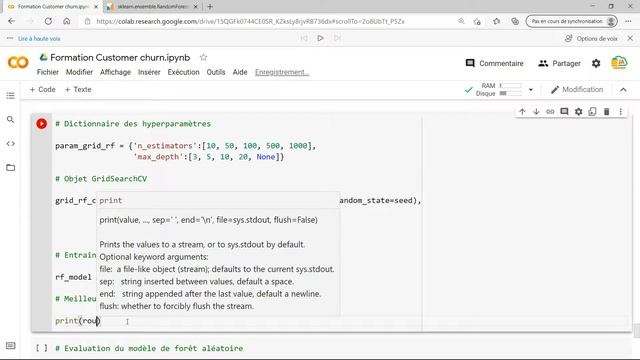The width and height of the screenshot is (640, 360).
Task: Switch to the sklearn RandomForest tab
Action: pyautogui.click(x=152, y=7)
